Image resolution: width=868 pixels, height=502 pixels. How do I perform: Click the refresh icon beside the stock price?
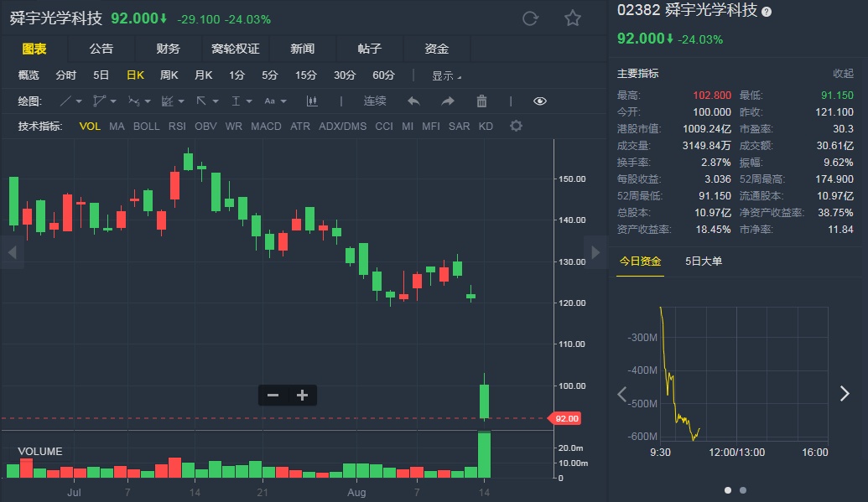click(530, 18)
